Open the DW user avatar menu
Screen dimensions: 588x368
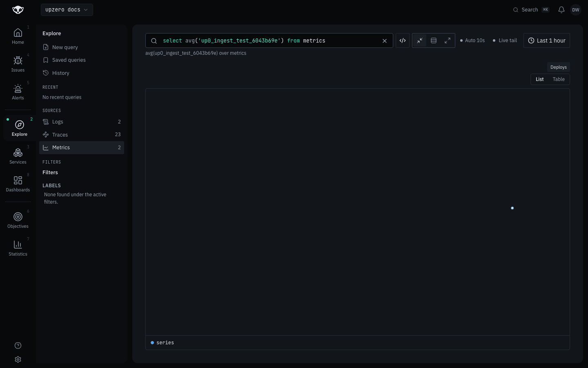coord(576,10)
